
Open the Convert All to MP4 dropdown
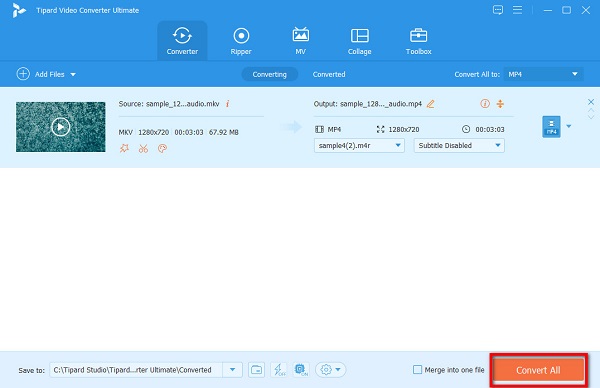click(x=543, y=74)
